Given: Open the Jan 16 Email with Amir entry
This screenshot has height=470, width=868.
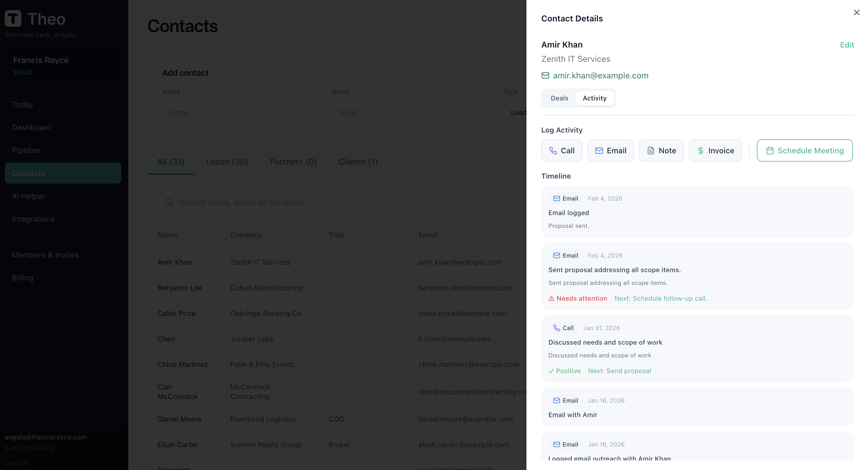Looking at the screenshot, I should [572, 415].
